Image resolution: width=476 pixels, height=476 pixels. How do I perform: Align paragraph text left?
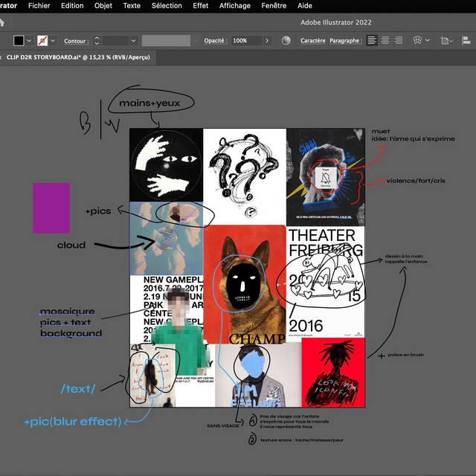point(372,40)
